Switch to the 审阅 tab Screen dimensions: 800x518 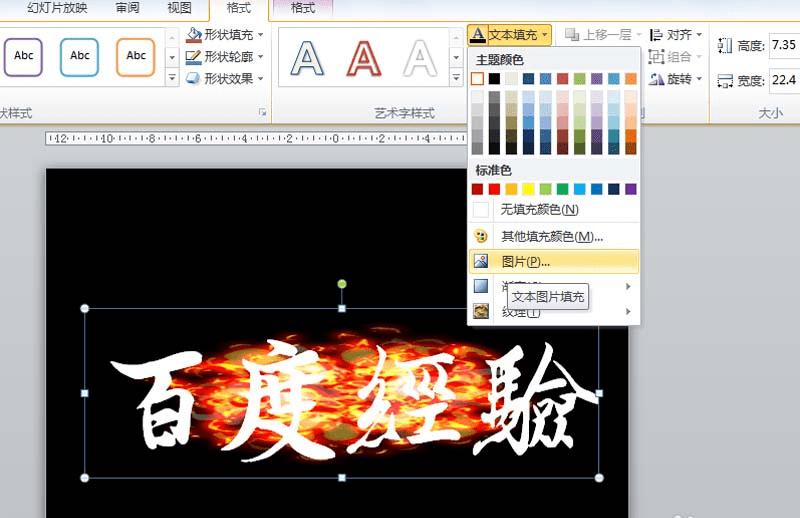pyautogui.click(x=127, y=7)
